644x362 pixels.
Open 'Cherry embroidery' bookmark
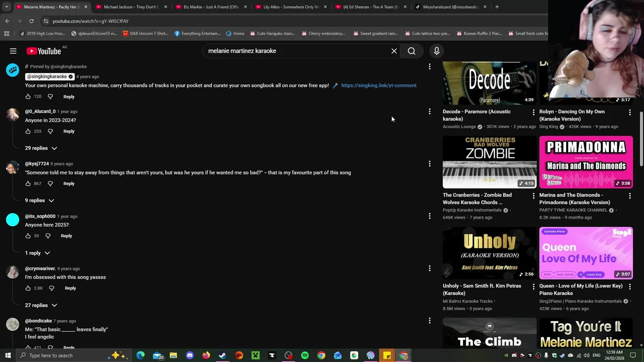pyautogui.click(x=324, y=34)
